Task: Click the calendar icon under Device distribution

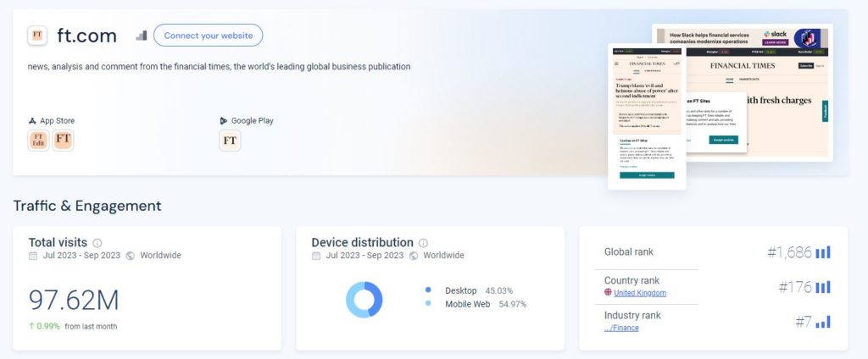Action: (316, 256)
